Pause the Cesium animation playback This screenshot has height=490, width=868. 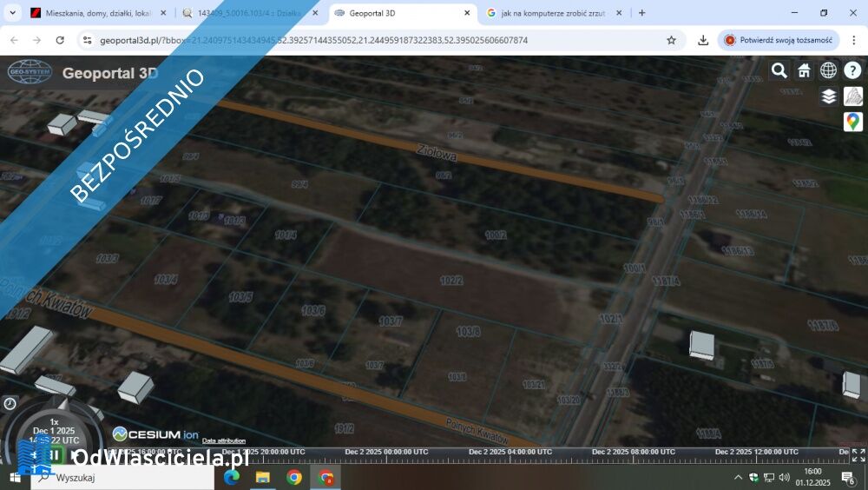click(54, 454)
